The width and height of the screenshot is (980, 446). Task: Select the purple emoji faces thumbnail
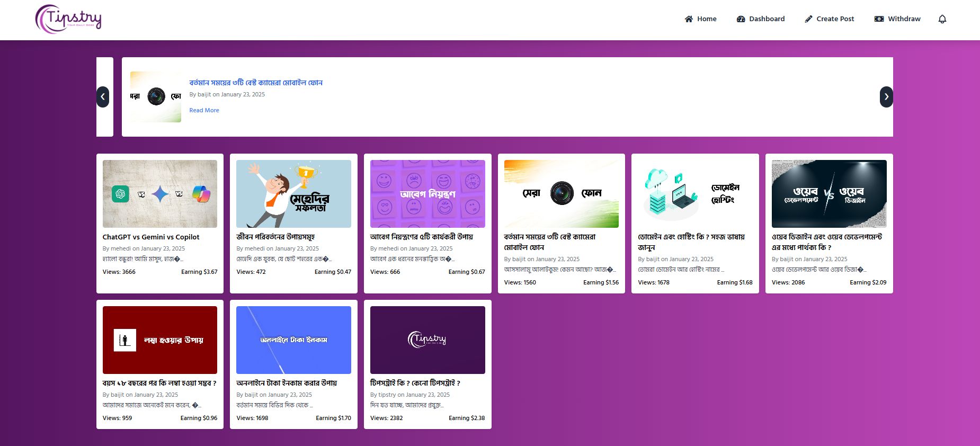427,194
